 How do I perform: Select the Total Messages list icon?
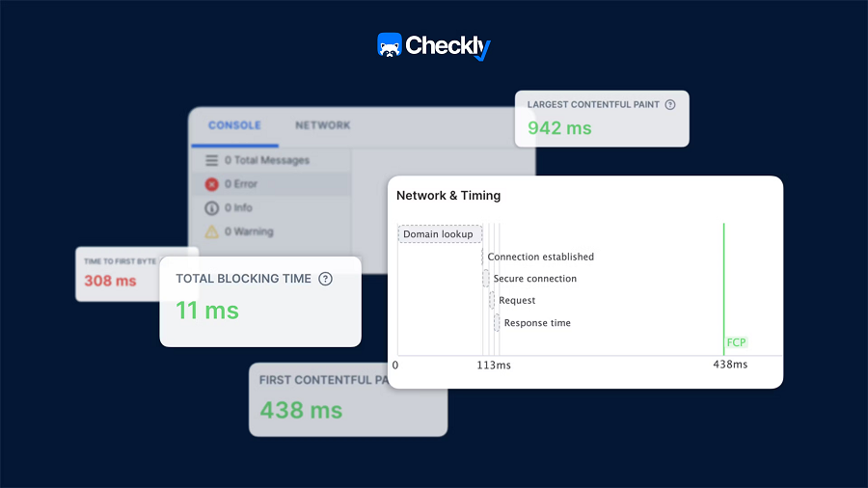point(211,160)
